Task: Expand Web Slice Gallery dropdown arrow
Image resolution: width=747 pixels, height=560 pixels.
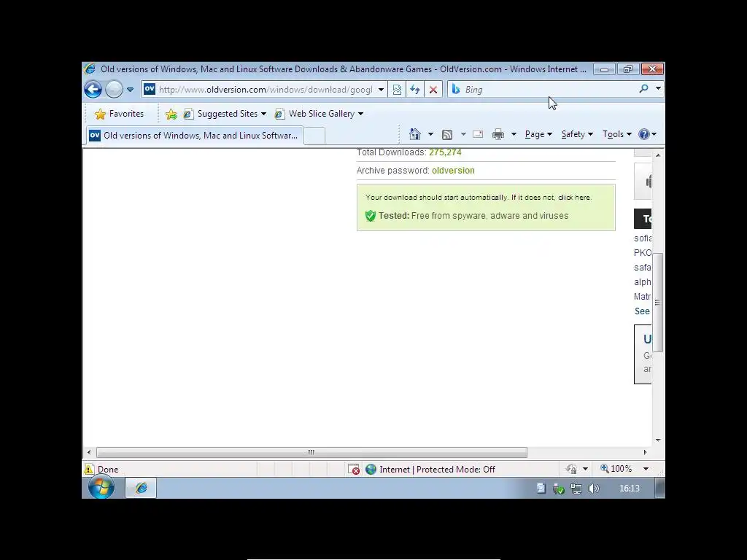Action: (x=360, y=114)
